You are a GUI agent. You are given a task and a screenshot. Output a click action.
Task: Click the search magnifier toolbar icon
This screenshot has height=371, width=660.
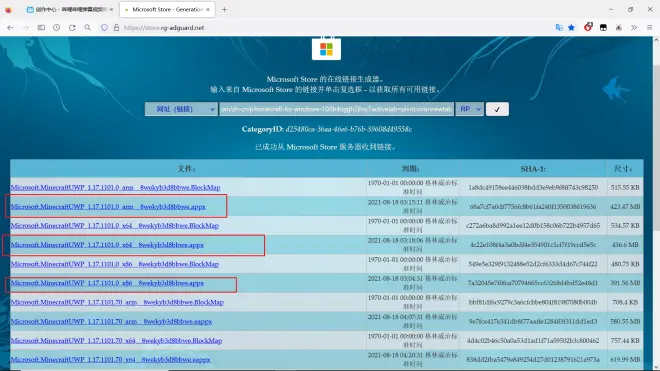tap(88, 27)
